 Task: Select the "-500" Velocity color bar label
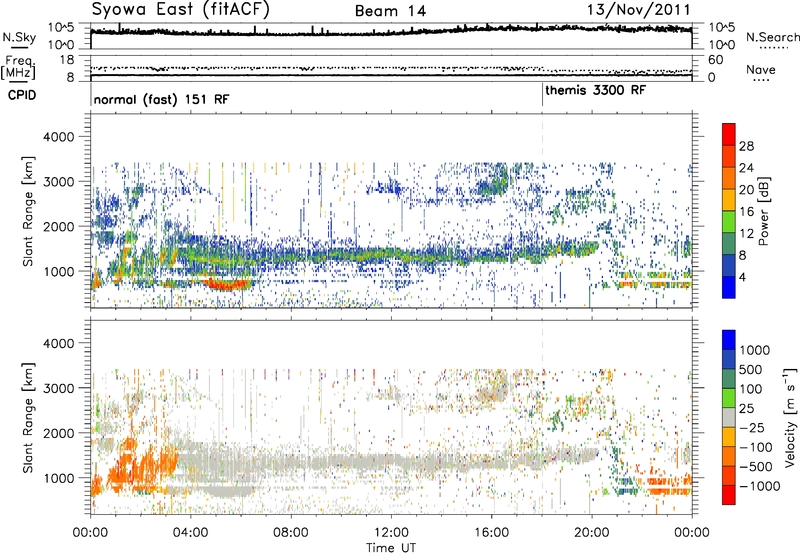[x=756, y=466]
